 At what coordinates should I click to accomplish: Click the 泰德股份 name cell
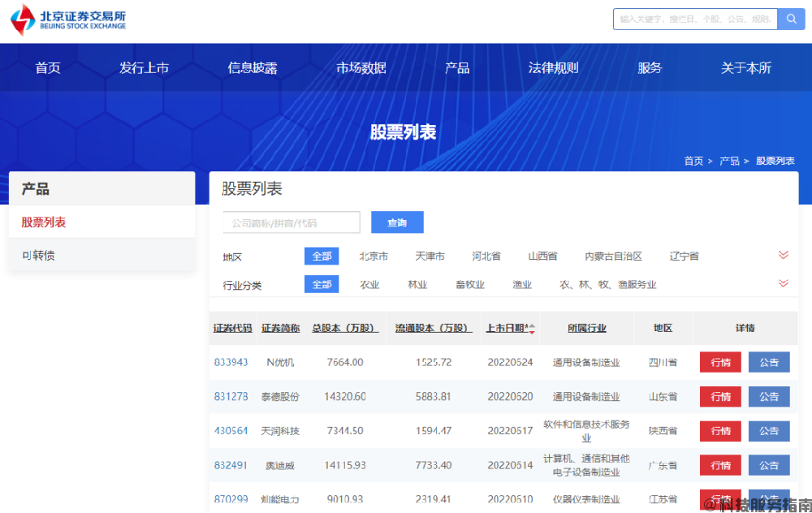click(280, 397)
